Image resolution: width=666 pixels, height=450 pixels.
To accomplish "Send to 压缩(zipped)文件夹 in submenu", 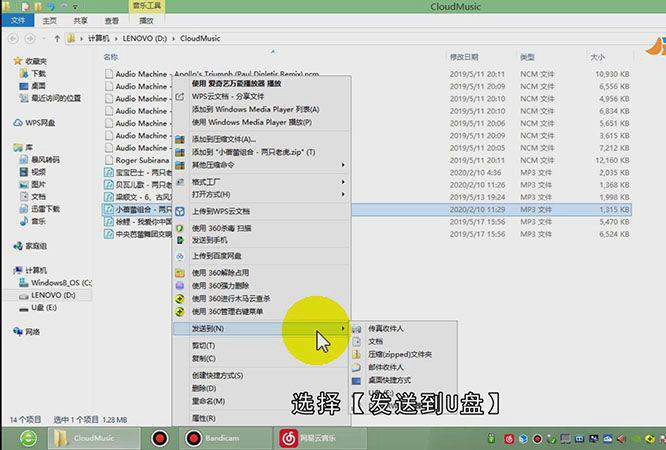I will 403,354.
